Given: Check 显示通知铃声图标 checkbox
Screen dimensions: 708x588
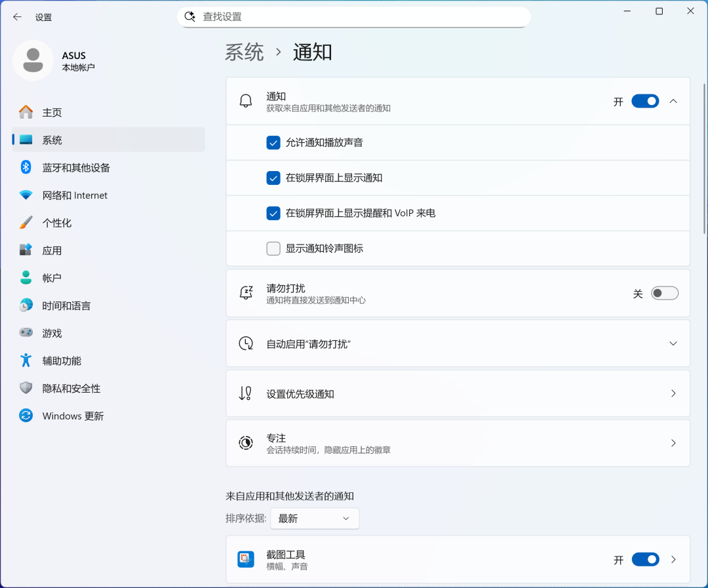Looking at the screenshot, I should 273,248.
